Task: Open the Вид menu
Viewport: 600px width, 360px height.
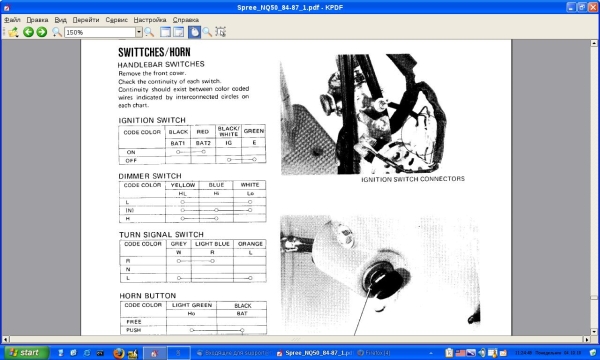Action: (60, 20)
